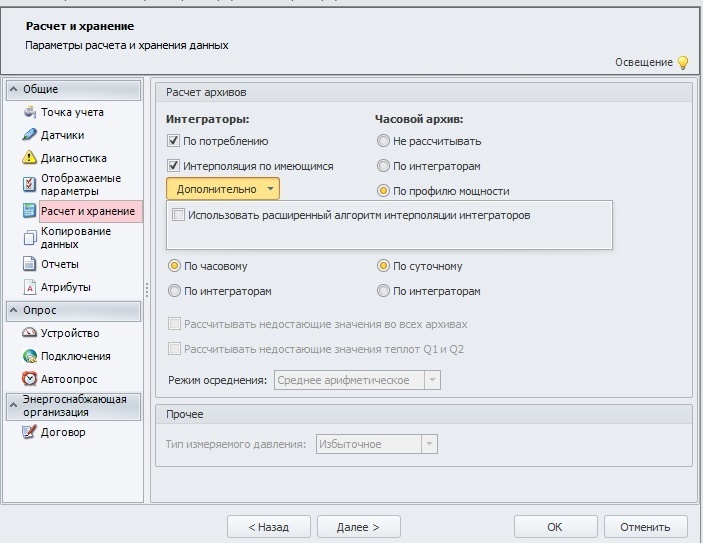Open Устройство page
703x543 pixels.
pos(70,333)
